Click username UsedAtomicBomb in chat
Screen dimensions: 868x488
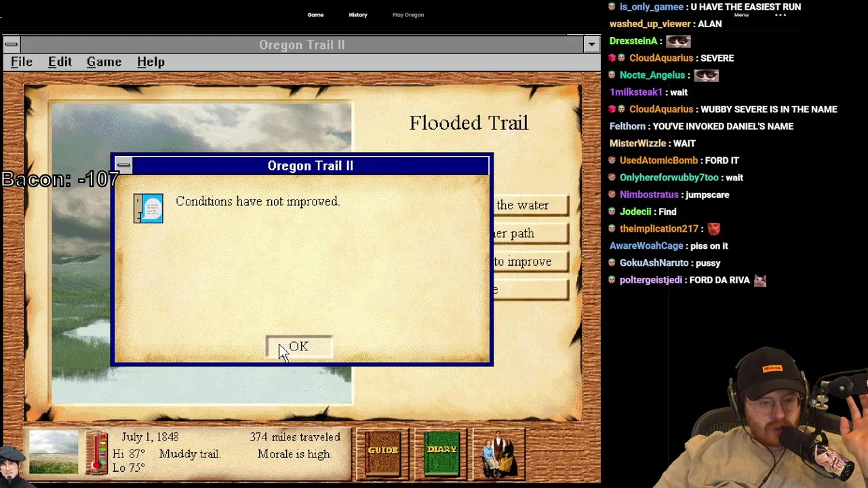coord(658,161)
